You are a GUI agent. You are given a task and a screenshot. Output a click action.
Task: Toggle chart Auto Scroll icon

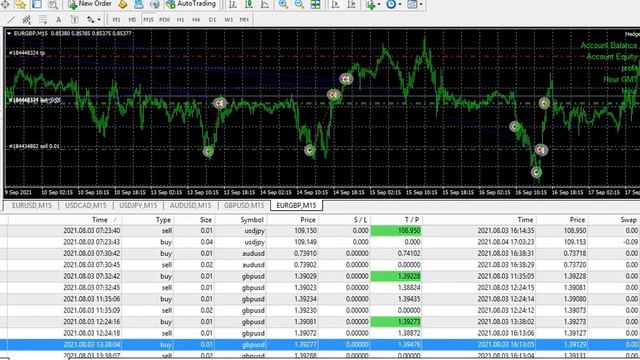336,4
